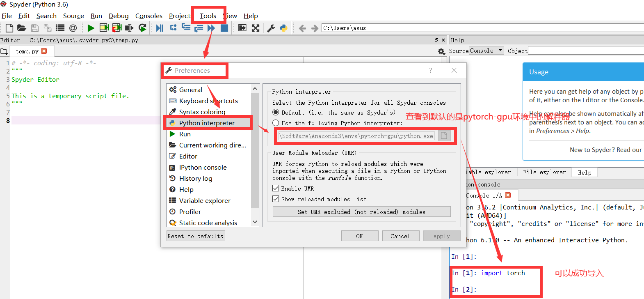Viewport: 644px width, 299px height.
Task: Open the Tools menu
Action: (208, 16)
